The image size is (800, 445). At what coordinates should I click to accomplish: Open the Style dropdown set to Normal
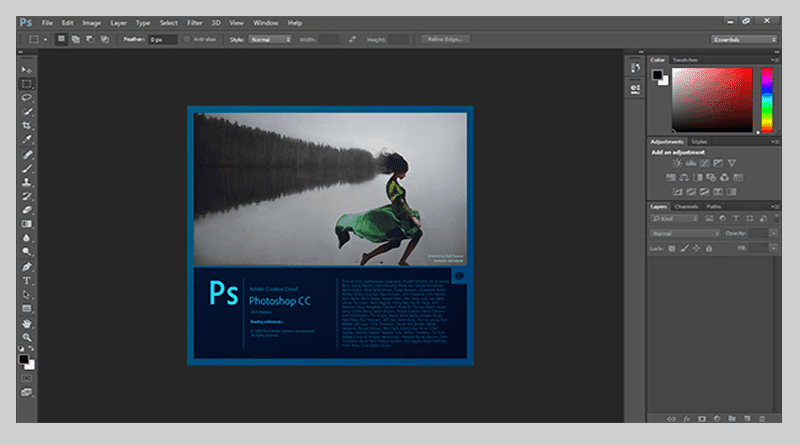270,39
